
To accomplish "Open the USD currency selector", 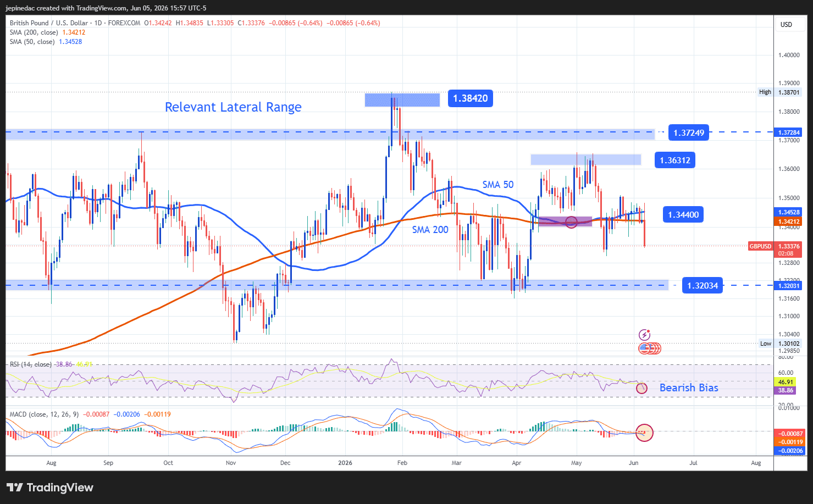I will (x=787, y=25).
